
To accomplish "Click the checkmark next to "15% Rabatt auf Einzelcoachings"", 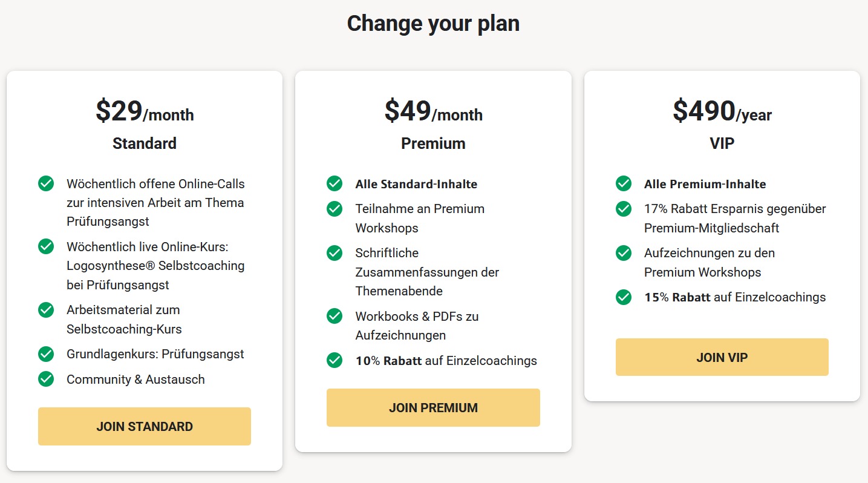I will point(623,297).
